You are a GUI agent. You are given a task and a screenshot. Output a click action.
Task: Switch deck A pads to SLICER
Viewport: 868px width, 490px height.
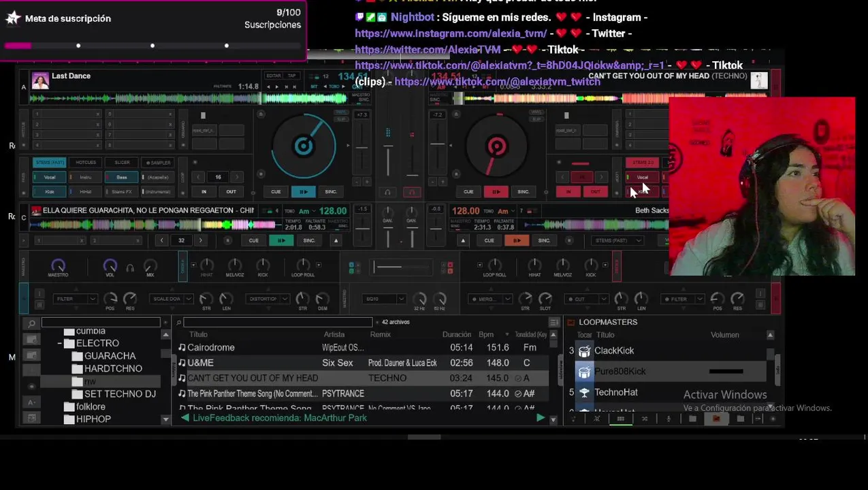coord(122,163)
